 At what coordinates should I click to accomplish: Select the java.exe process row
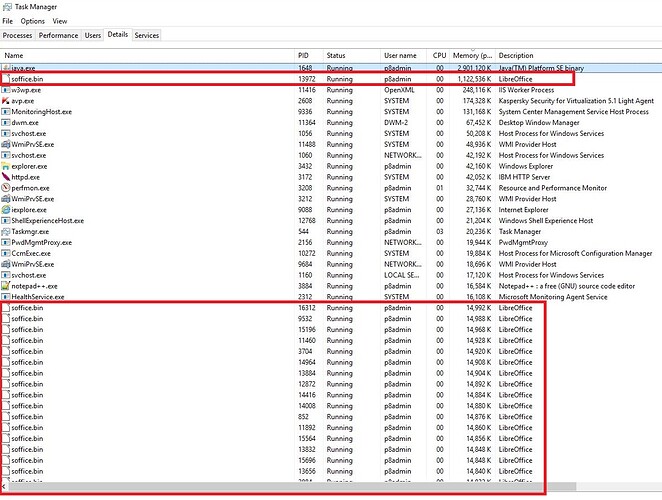[331, 68]
